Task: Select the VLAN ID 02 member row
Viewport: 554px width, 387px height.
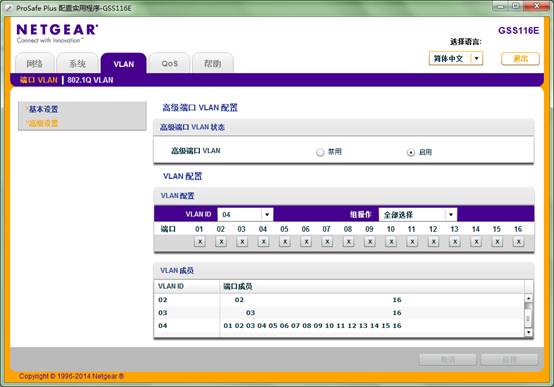Action: coord(339,300)
